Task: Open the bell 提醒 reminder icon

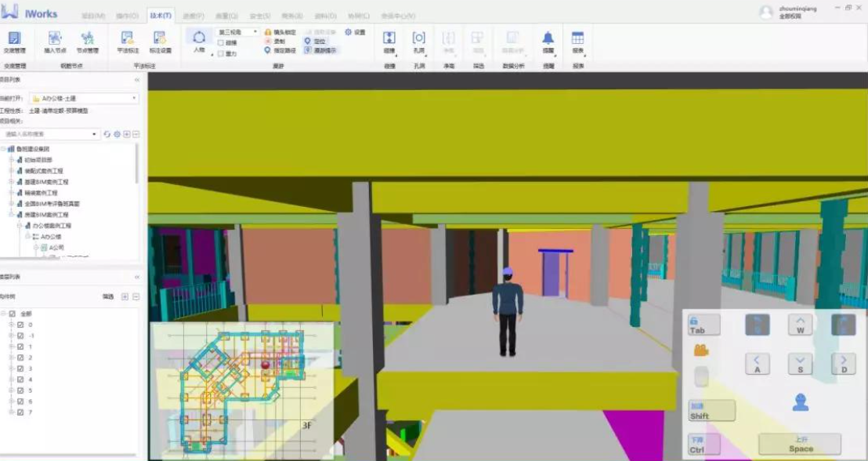Action: [548, 42]
